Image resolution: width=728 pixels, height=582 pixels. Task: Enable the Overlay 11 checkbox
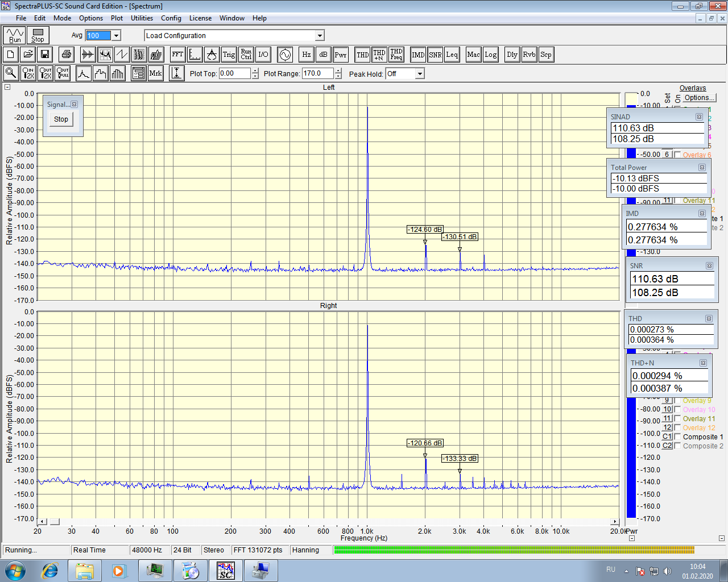(x=677, y=419)
